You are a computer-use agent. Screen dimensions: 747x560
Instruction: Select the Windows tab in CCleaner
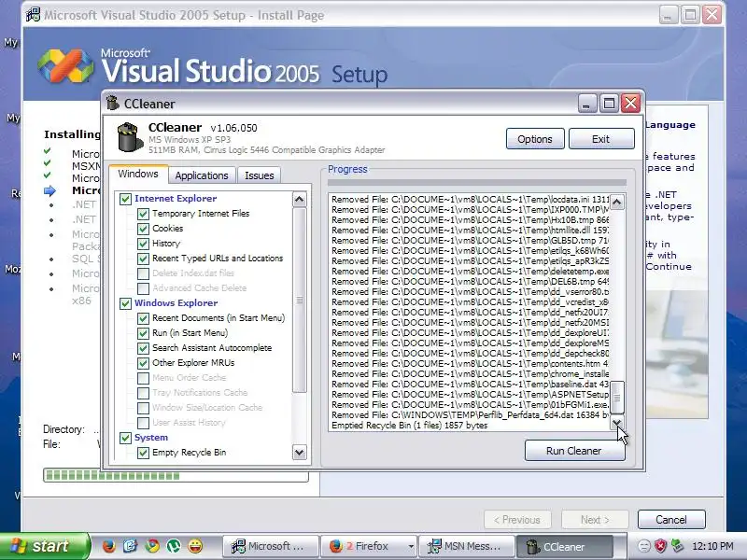(x=138, y=174)
